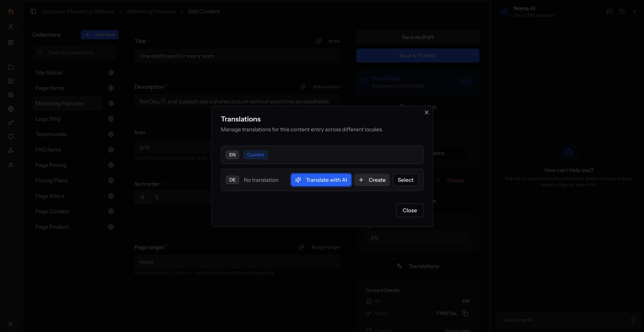Click the AI sparkle icon beside Title
The image size is (644, 332).
coord(319,41)
